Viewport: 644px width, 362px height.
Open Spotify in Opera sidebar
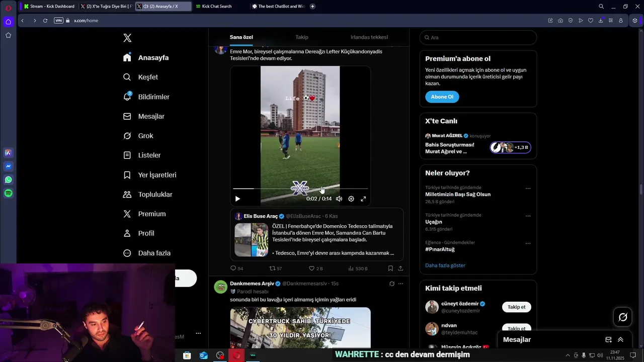click(8, 193)
